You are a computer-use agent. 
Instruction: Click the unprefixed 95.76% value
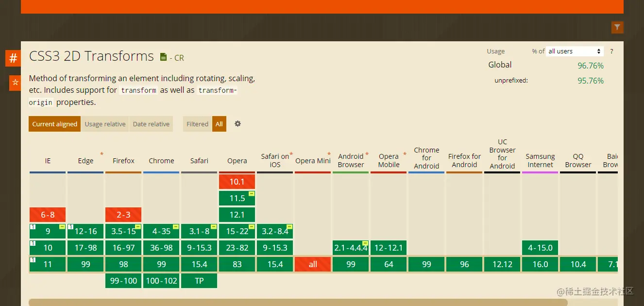click(x=591, y=81)
